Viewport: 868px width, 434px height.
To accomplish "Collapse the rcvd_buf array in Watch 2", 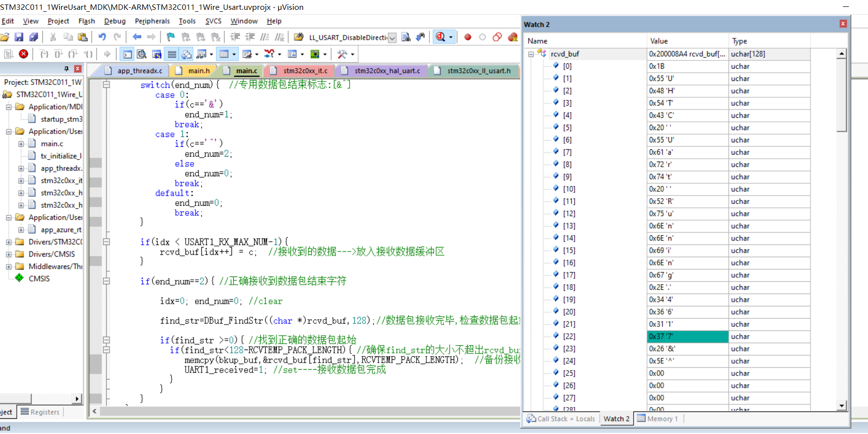I will tap(531, 54).
